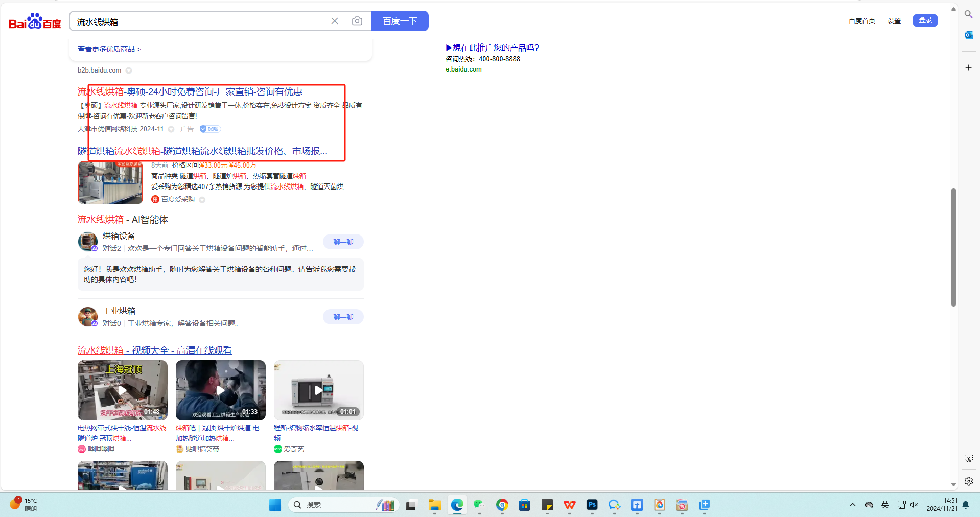Go to 百度首页 in the header

pyautogui.click(x=861, y=21)
